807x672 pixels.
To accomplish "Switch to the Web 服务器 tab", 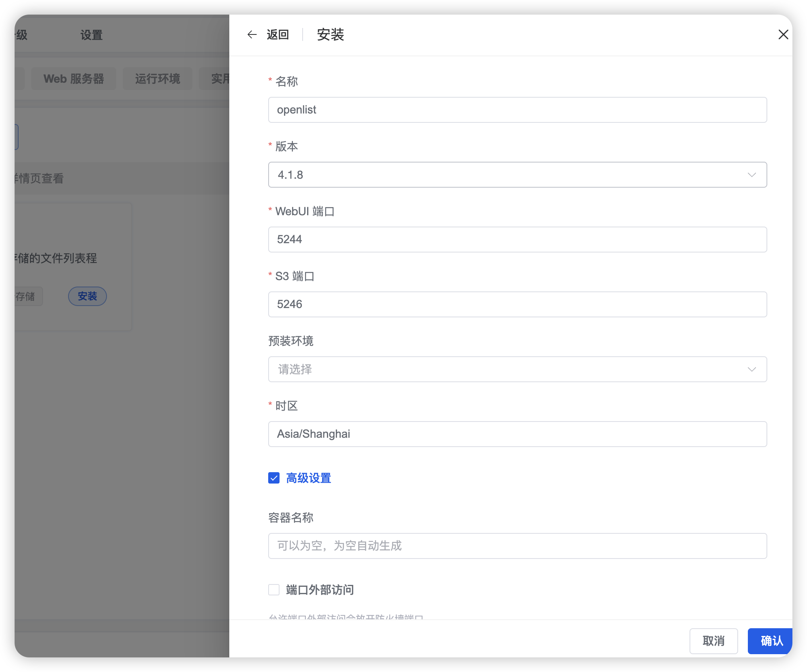I will coord(74,79).
